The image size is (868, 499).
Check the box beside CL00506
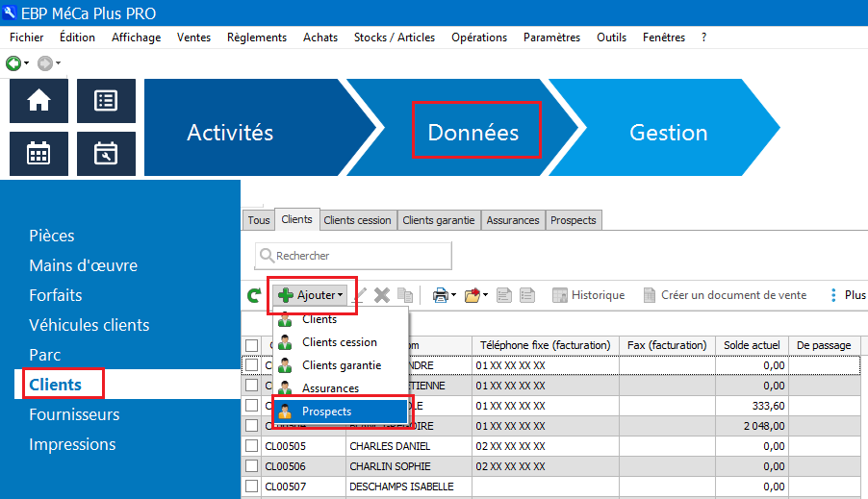252,466
